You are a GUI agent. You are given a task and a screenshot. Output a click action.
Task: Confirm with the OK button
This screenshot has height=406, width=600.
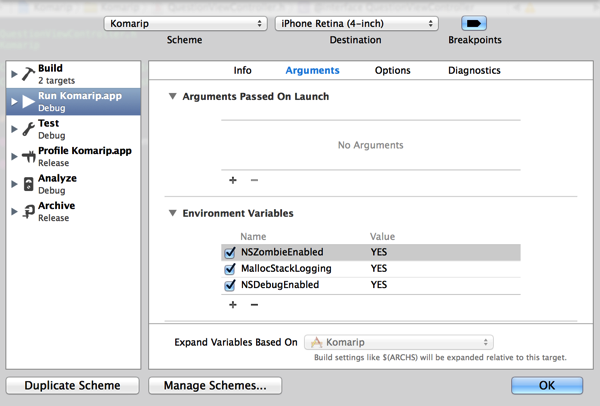(547, 385)
